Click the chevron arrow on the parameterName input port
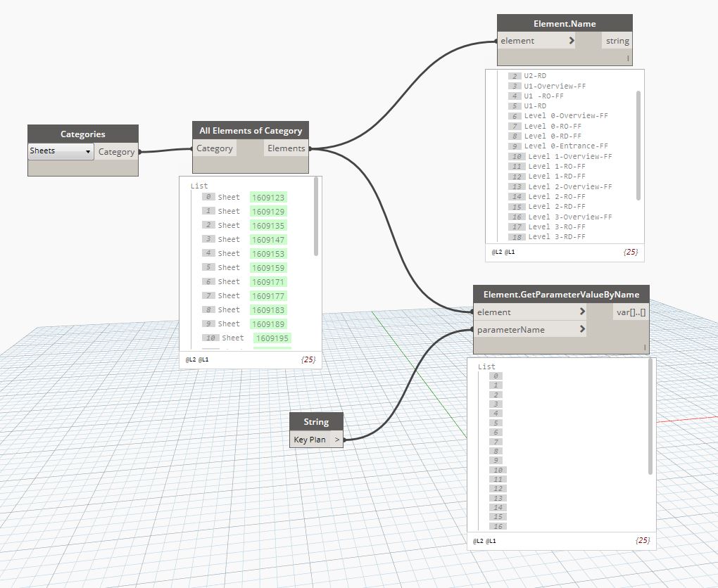Viewport: 718px width, 588px height. point(582,329)
